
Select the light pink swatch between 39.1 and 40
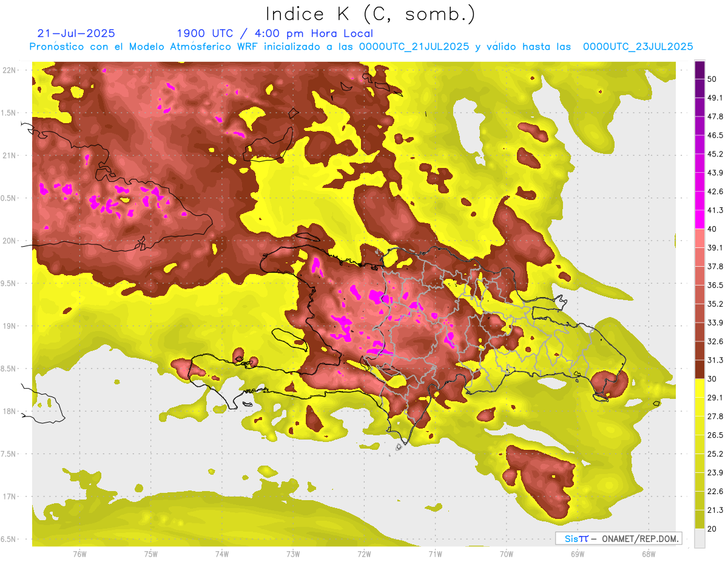point(699,238)
